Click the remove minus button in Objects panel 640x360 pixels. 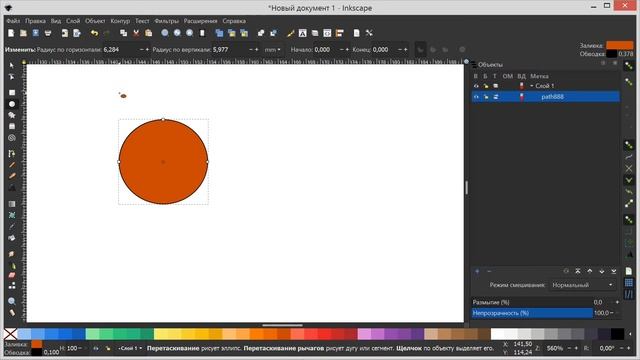click(x=489, y=271)
